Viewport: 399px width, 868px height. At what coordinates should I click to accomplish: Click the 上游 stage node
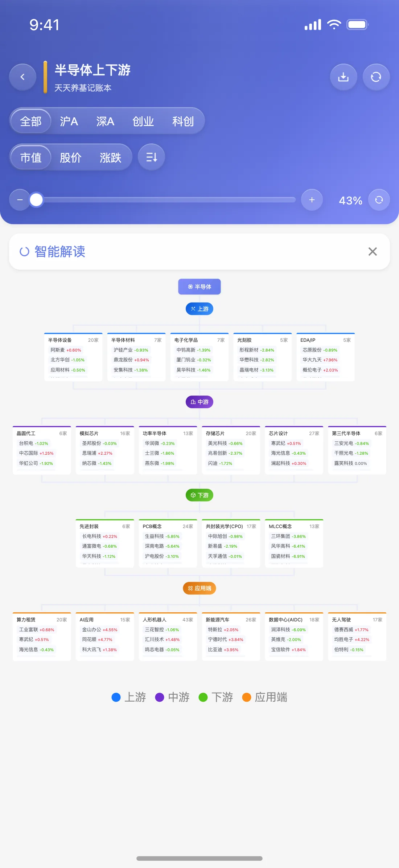[199, 309]
